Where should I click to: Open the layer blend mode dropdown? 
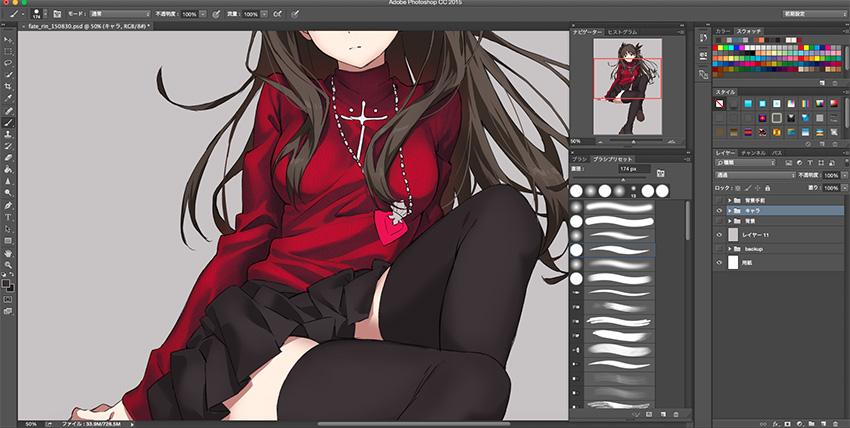pyautogui.click(x=755, y=176)
